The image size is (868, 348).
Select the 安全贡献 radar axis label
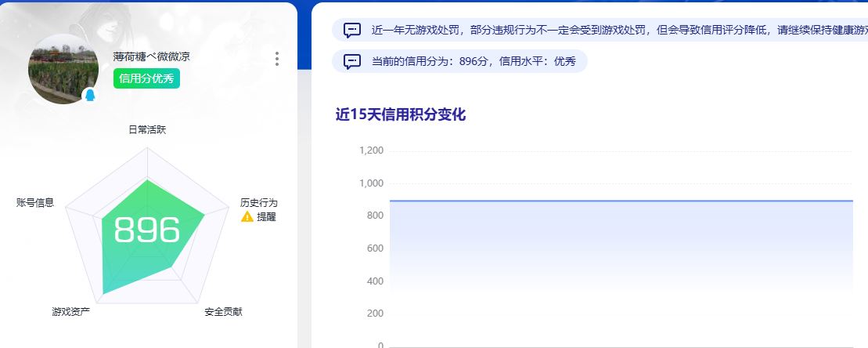[x=223, y=312]
